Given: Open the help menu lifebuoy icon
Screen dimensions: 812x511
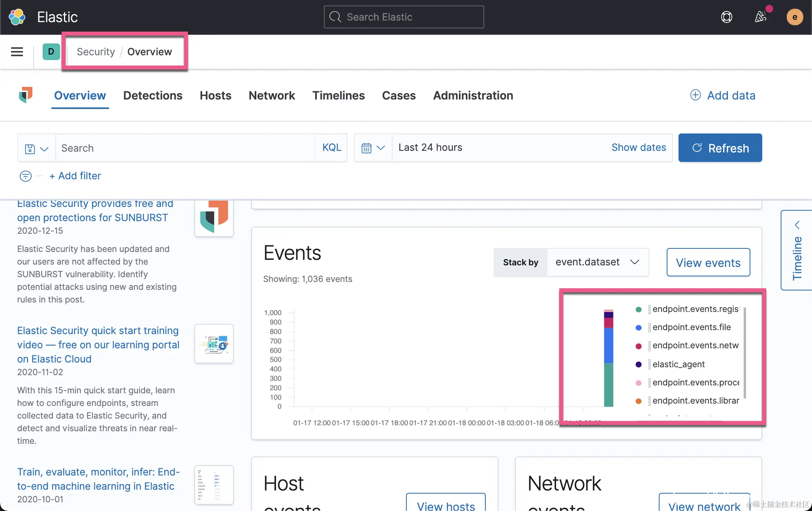Looking at the screenshot, I should [726, 17].
